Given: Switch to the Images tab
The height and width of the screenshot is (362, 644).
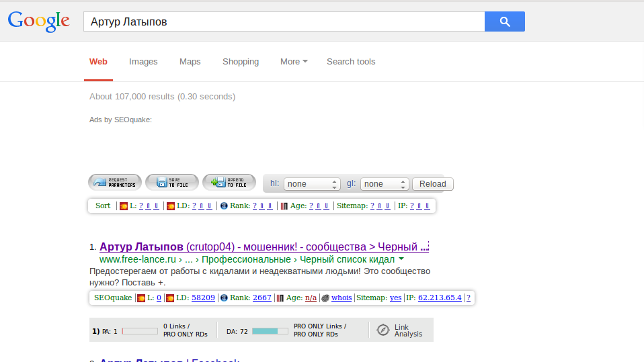Looking at the screenshot, I should pos(143,62).
